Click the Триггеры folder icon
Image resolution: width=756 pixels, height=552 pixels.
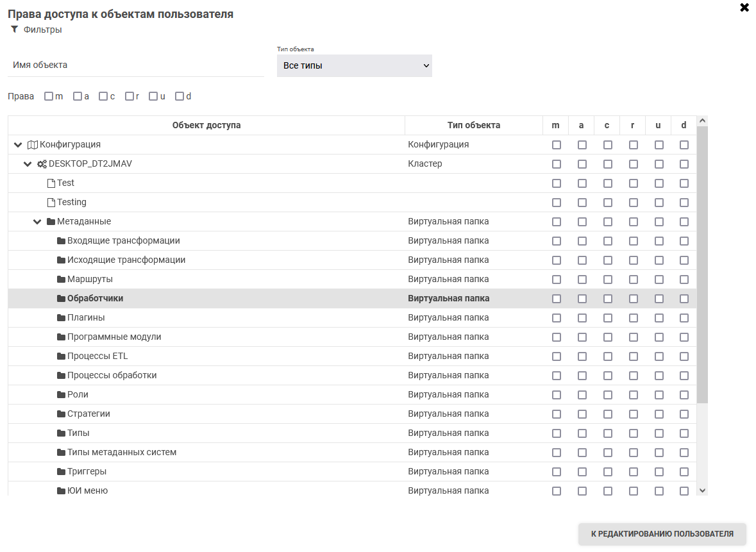pos(62,472)
